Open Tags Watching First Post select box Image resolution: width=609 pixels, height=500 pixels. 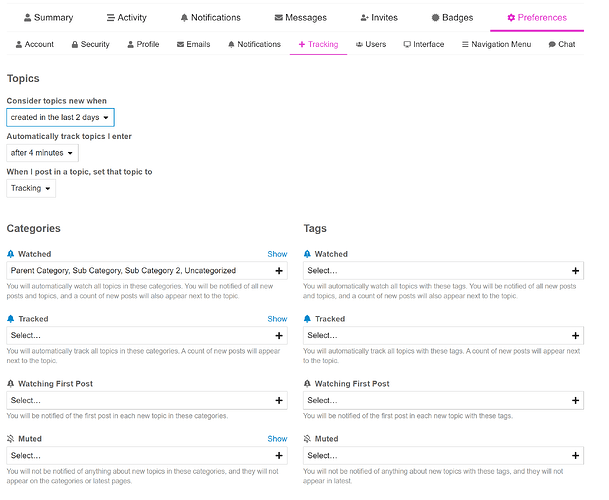(x=444, y=401)
